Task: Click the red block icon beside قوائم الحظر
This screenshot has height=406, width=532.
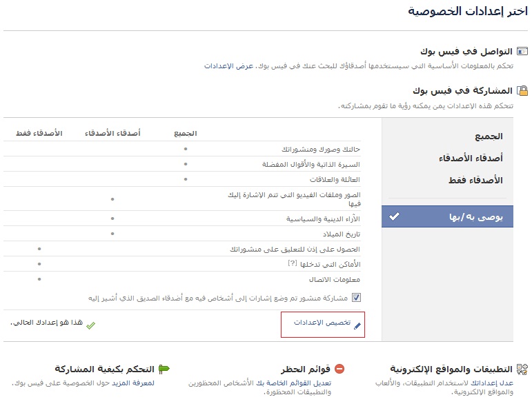Action: click(x=339, y=369)
